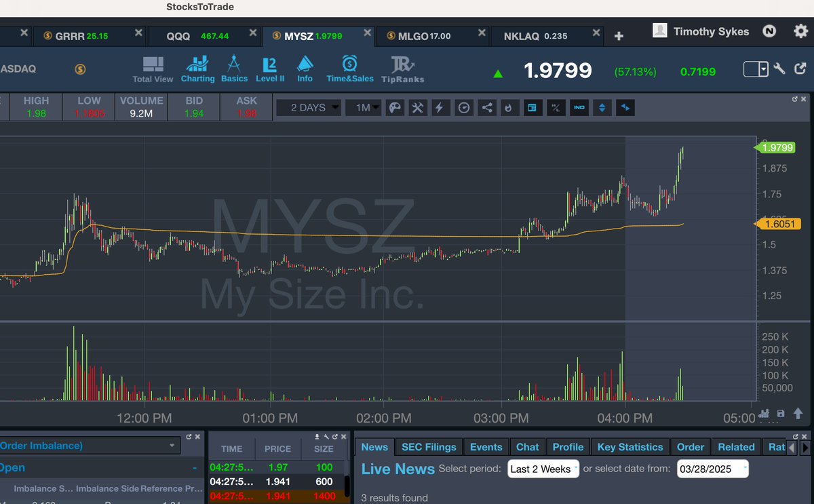Screen dimensions: 814x504
Task: Click the N notification badge
Action: [769, 31]
